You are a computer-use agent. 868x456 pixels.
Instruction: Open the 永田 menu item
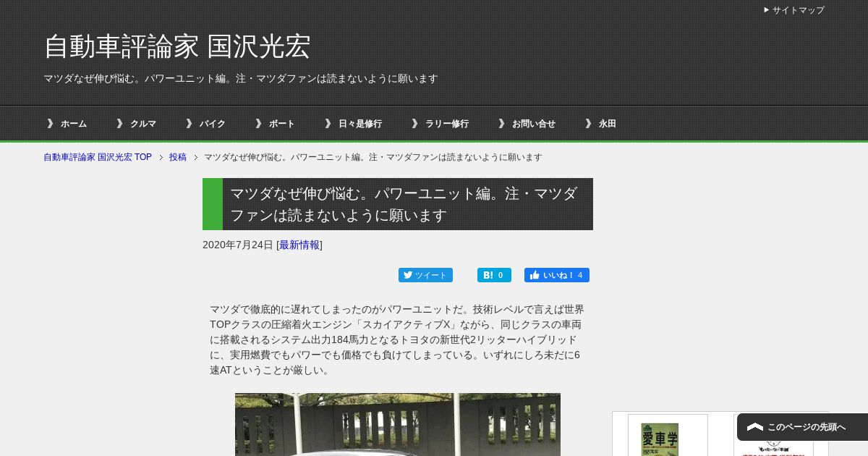(600, 124)
